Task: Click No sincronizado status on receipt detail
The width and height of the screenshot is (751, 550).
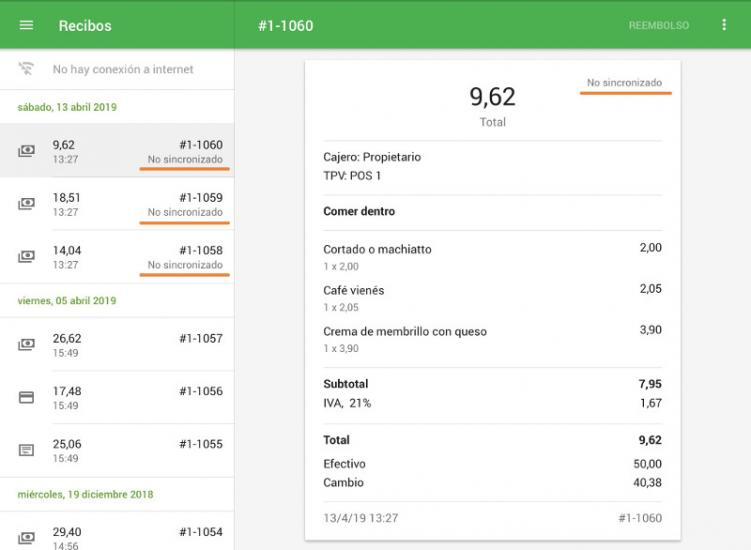Action: tap(624, 83)
